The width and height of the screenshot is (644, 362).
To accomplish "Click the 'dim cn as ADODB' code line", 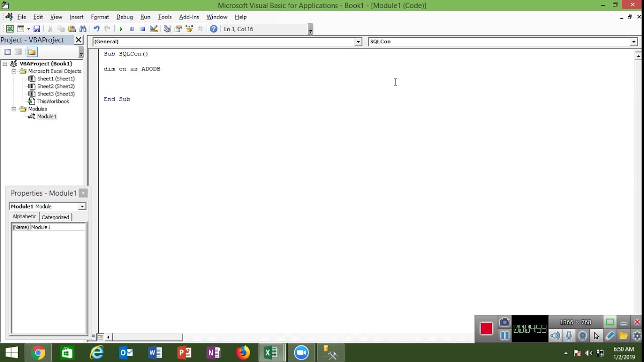I will coord(132,69).
